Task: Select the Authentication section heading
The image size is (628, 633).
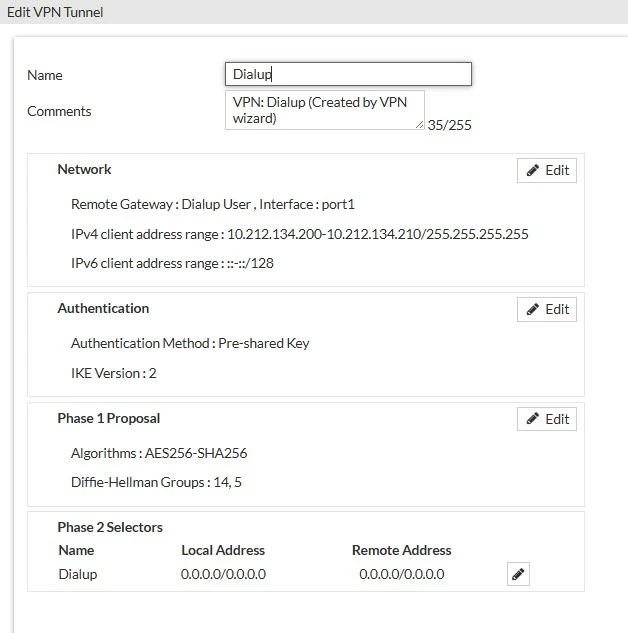Action: [x=103, y=308]
